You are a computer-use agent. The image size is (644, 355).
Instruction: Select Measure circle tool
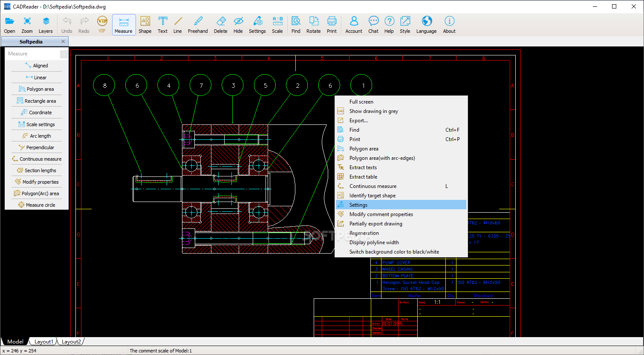tap(37, 205)
